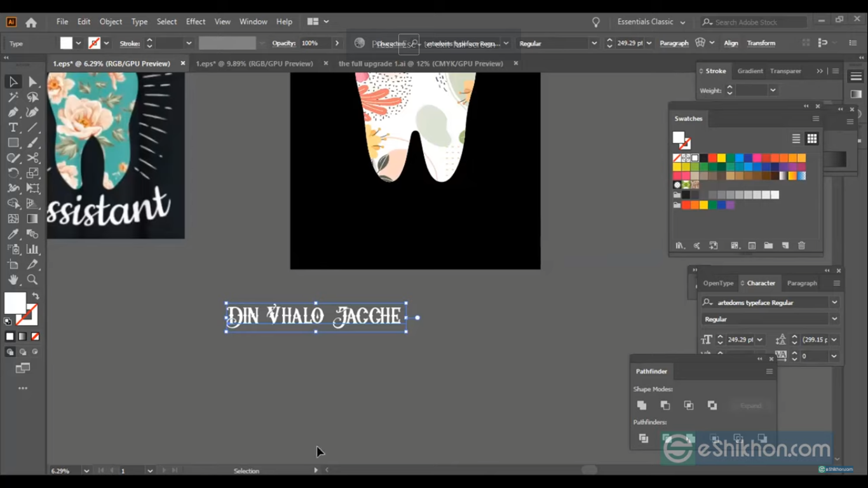Switch to the OpenType panel tab
This screenshot has height=488, width=868.
pyautogui.click(x=718, y=283)
